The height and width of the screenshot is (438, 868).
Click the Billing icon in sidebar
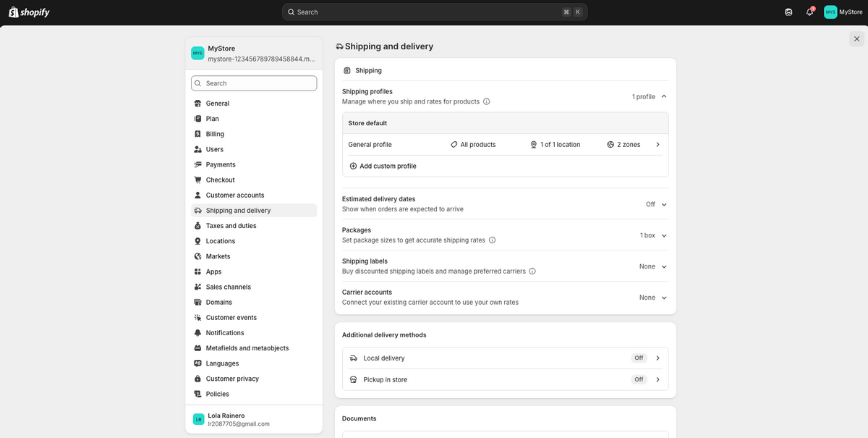[x=198, y=134]
